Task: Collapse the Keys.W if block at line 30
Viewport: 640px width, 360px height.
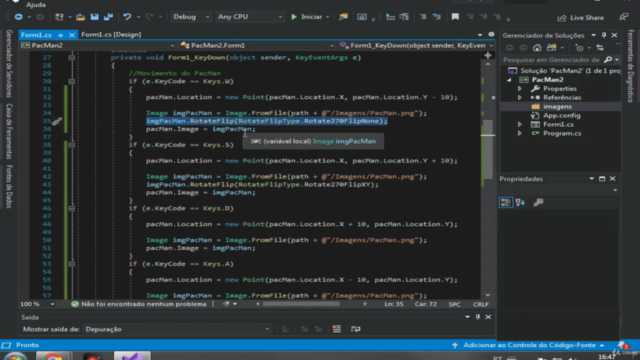Action: pyautogui.click(x=71, y=82)
